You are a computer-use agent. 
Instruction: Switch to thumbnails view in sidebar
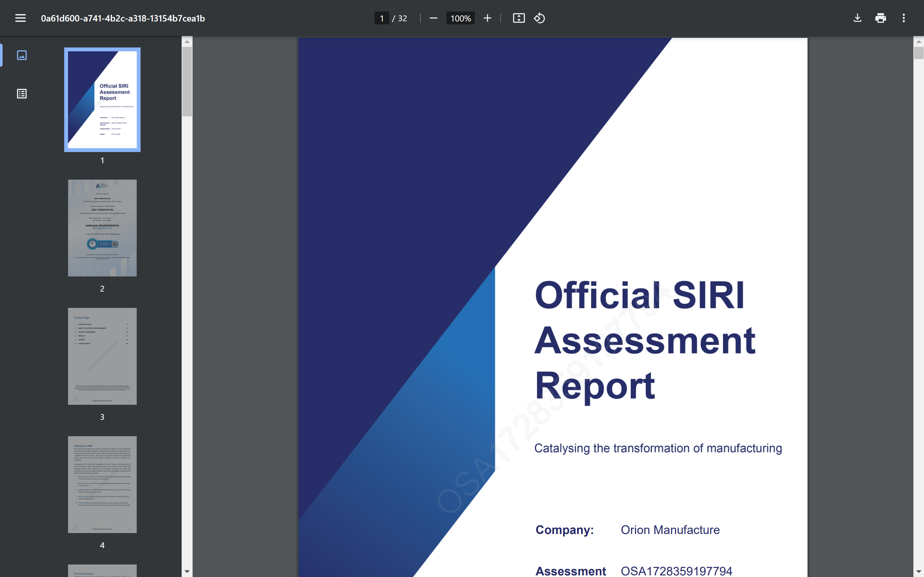[x=22, y=55]
